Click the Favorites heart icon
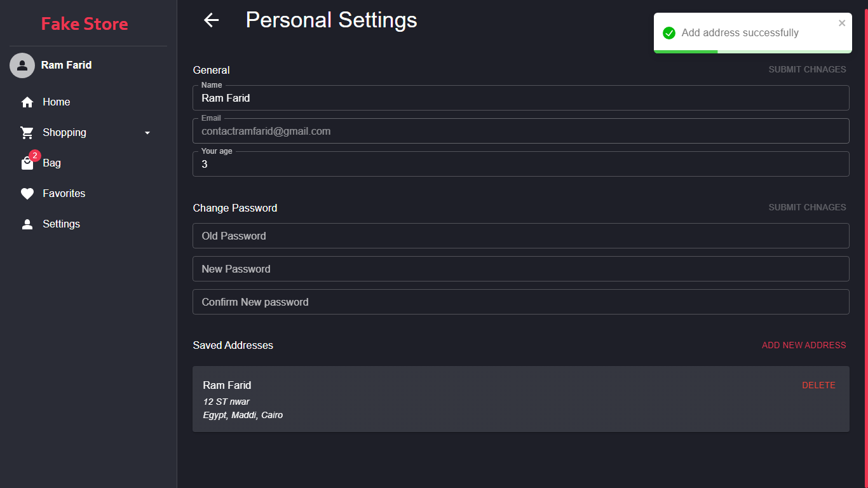Screen dimensions: 868x488 tap(27, 194)
